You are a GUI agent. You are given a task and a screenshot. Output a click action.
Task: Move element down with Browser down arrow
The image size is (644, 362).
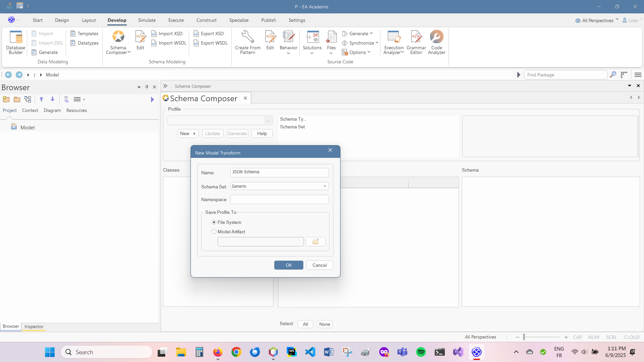tap(53, 99)
